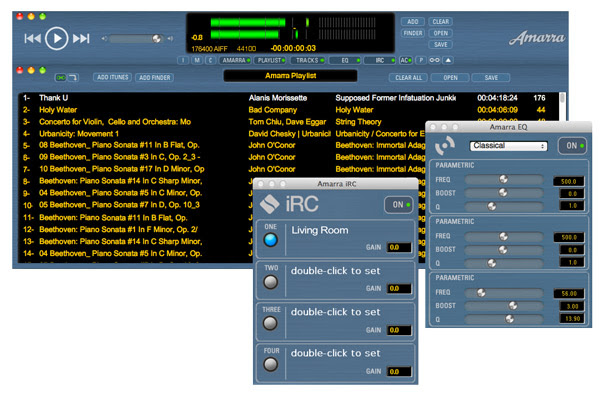Select iRC preset ONE radio button
Screen dimensions: 600x393
(x=271, y=240)
